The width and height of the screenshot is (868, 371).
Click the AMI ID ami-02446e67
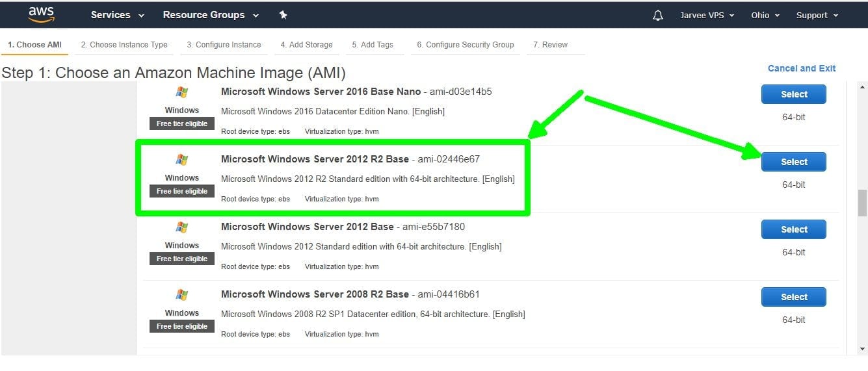click(449, 159)
